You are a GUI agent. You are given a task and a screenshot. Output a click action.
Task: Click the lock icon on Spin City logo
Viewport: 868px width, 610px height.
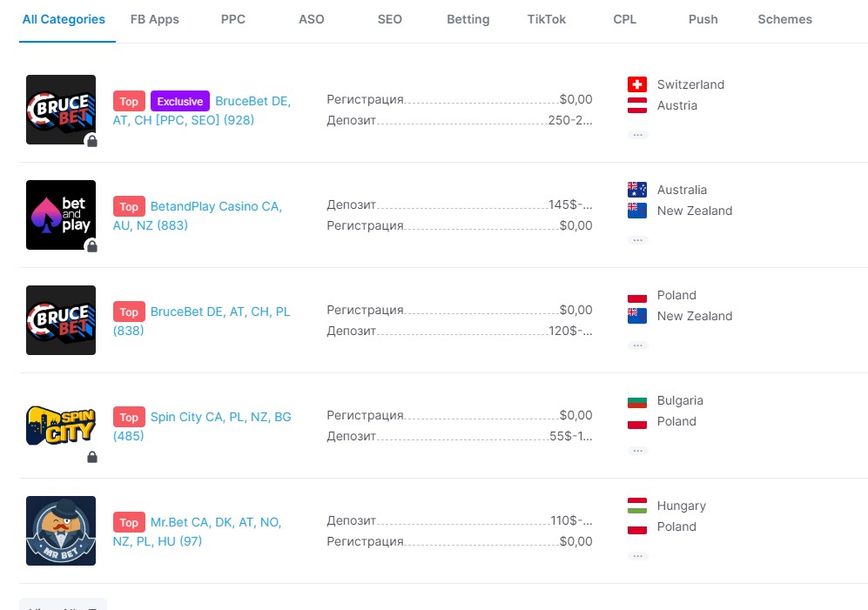[92, 457]
